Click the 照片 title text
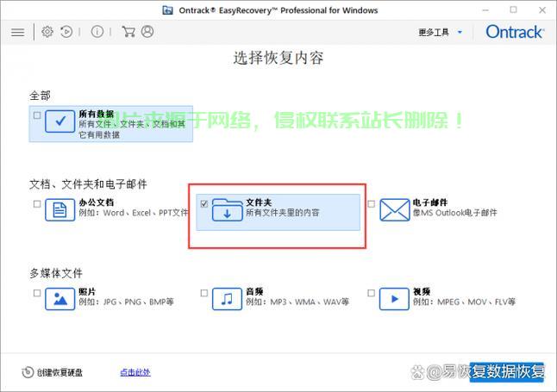The width and height of the screenshot is (557, 392). pos(87,291)
